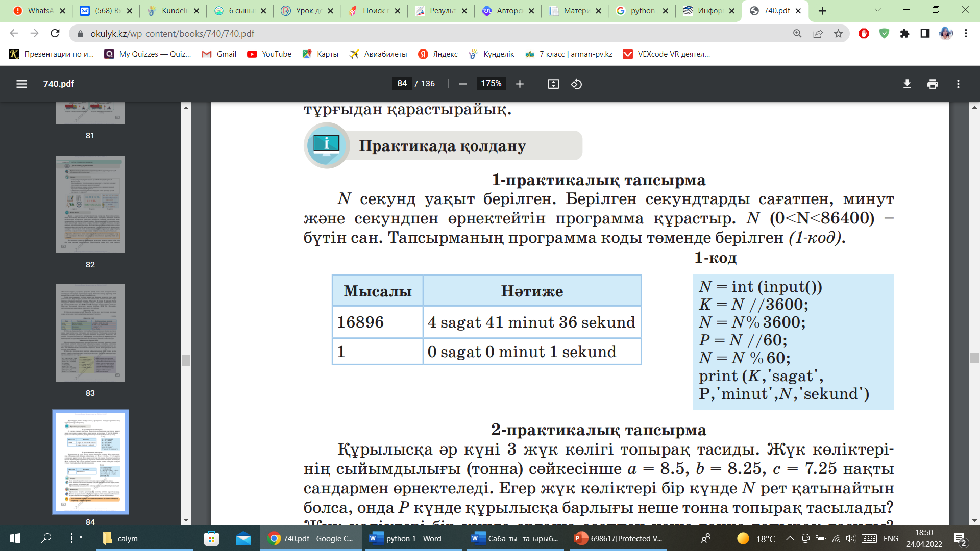
Task: Select page 82 thumbnail
Action: [90, 204]
